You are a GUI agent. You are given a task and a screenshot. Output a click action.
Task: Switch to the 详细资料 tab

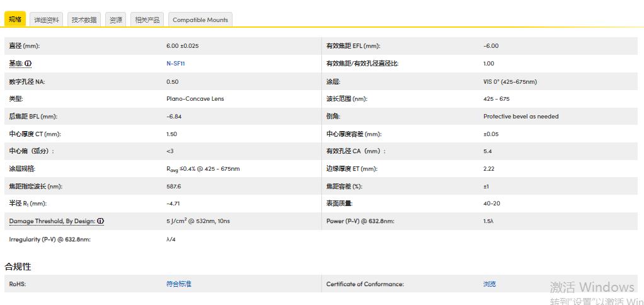click(47, 20)
